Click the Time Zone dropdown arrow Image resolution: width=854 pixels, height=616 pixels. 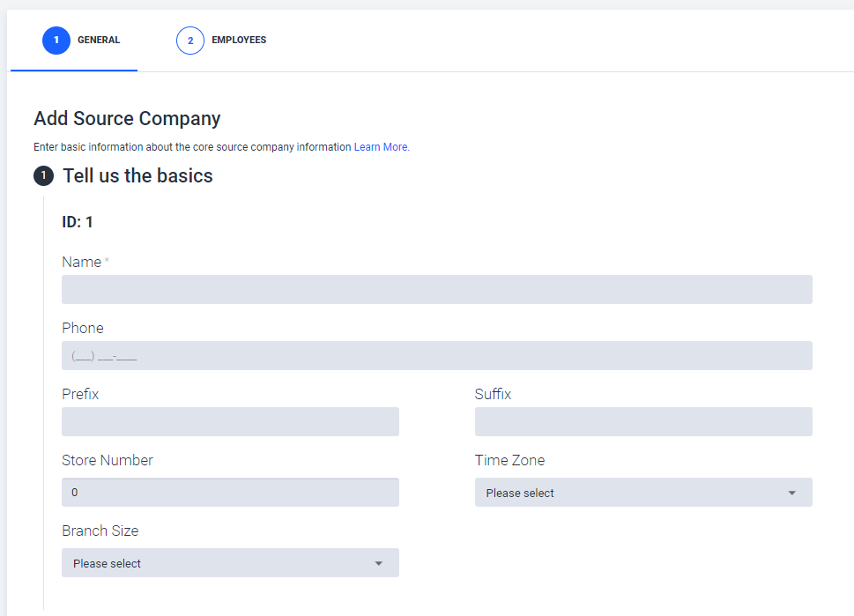pyautogui.click(x=792, y=493)
